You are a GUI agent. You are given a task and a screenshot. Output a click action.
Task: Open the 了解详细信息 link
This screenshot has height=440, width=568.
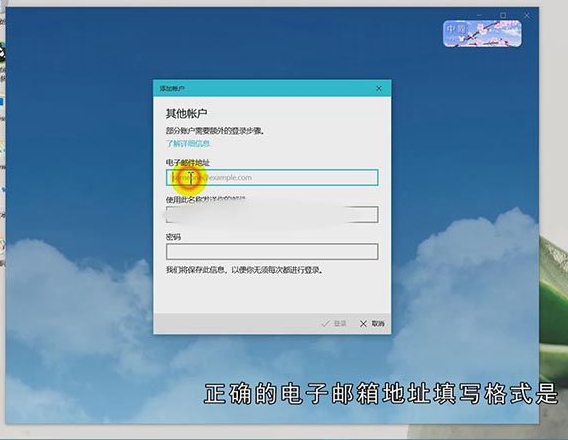[188, 143]
